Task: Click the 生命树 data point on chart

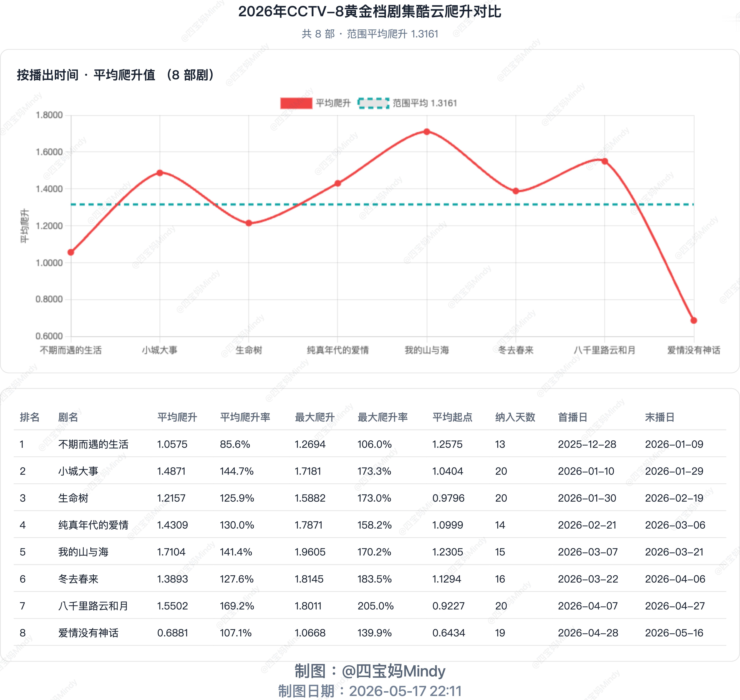Action: (x=249, y=223)
